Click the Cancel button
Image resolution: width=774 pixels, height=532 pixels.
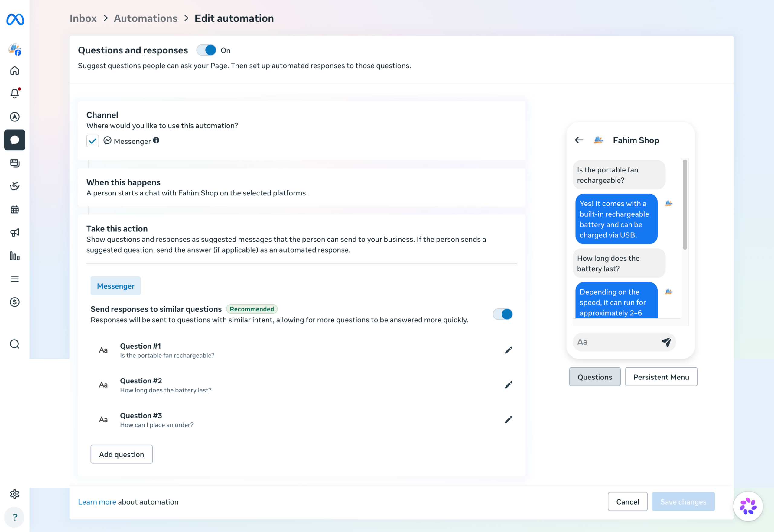(x=628, y=501)
